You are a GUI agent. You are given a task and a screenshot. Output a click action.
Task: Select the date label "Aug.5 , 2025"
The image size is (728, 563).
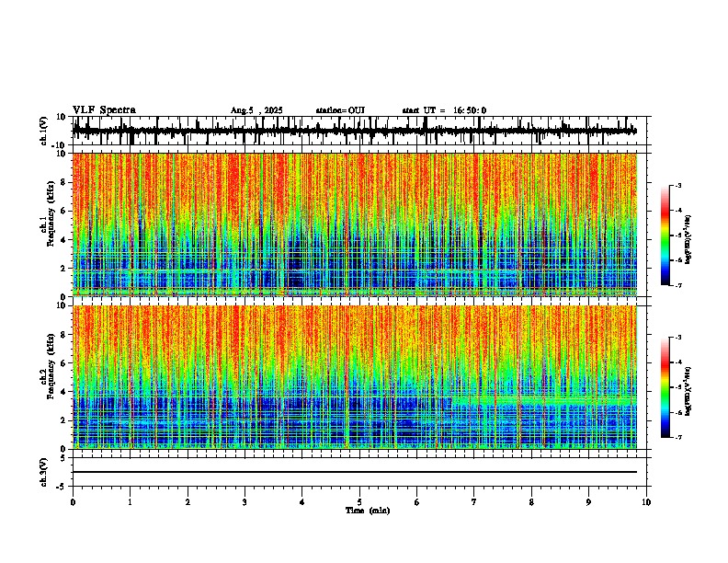tap(256, 110)
